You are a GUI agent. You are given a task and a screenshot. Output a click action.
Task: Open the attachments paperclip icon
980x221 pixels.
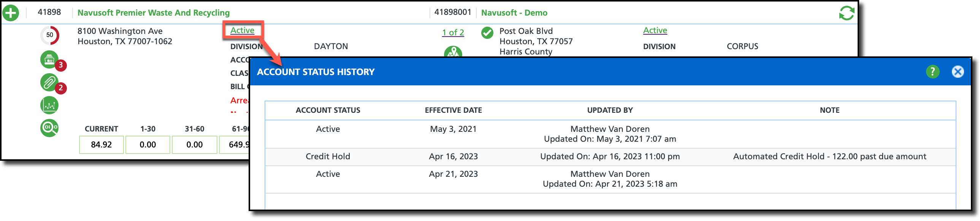click(50, 83)
